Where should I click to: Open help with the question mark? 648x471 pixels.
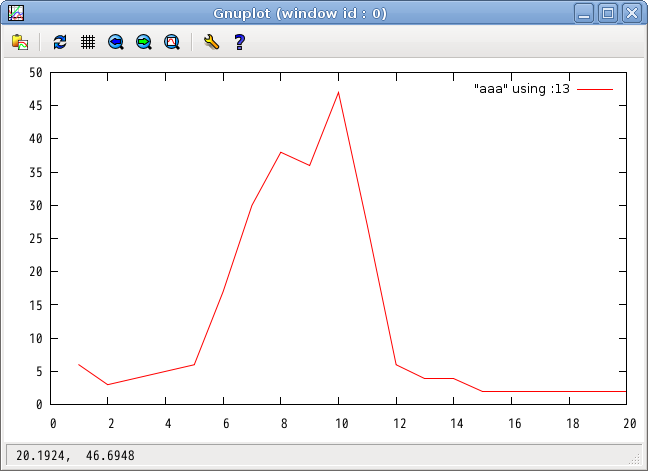click(x=239, y=43)
